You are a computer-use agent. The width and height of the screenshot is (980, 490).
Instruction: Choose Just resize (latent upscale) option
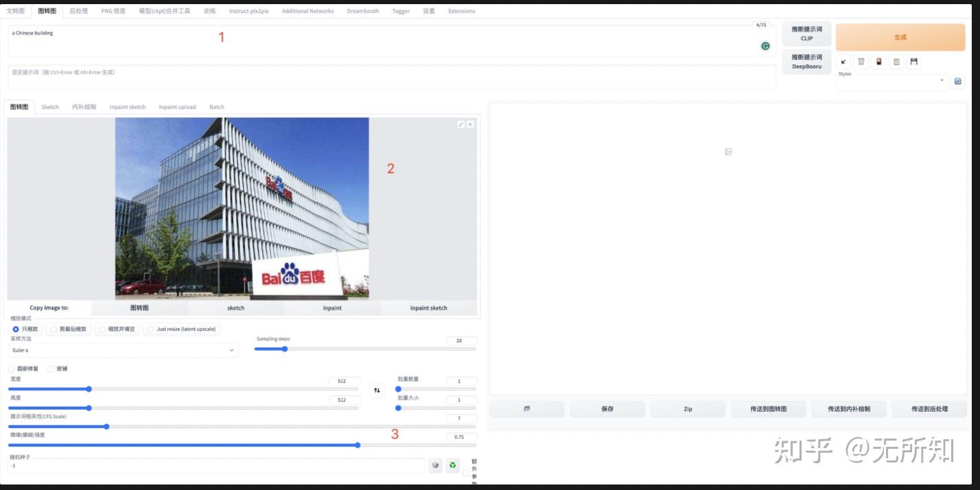[150, 329]
